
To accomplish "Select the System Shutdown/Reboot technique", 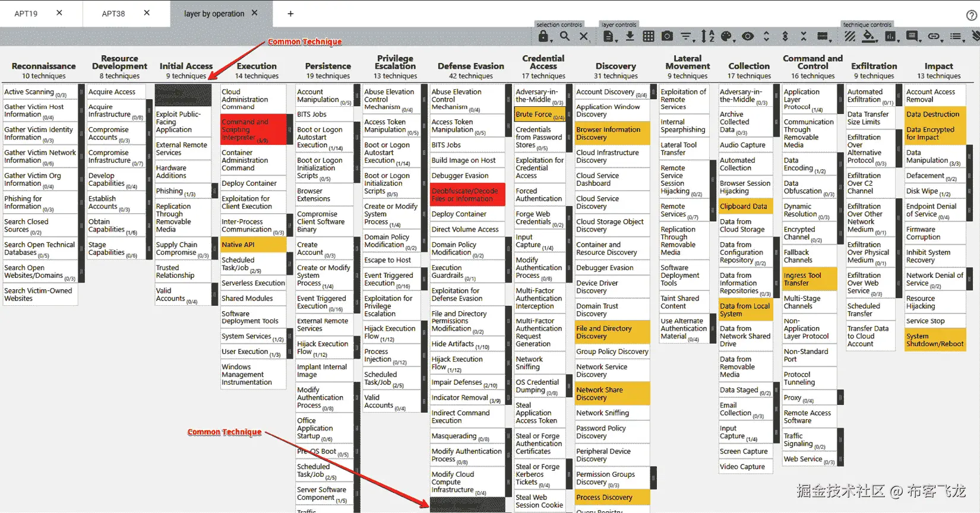I will pos(935,340).
